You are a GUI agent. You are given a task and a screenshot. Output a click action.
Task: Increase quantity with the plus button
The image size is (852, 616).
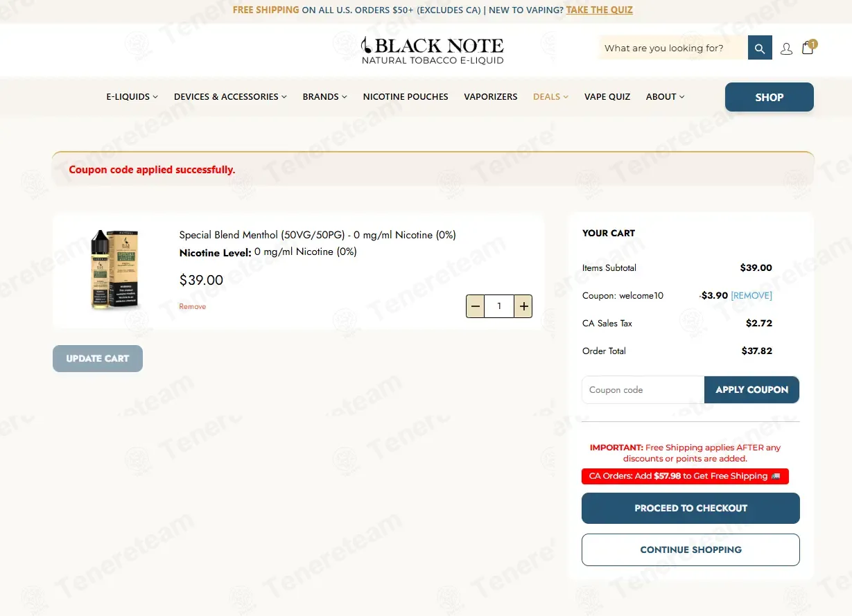tap(523, 306)
